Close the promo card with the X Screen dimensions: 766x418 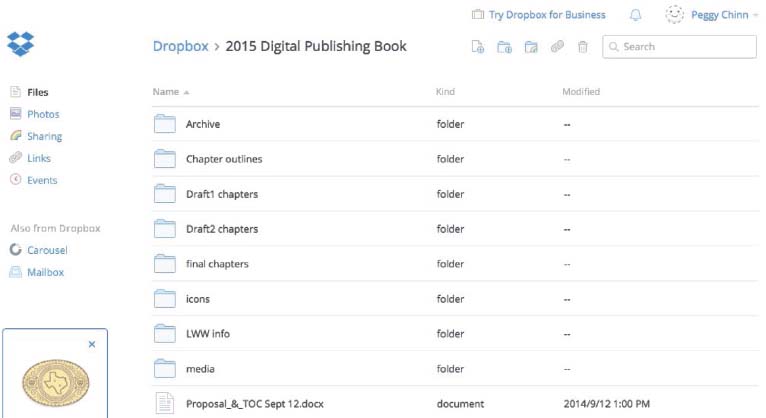click(x=92, y=344)
